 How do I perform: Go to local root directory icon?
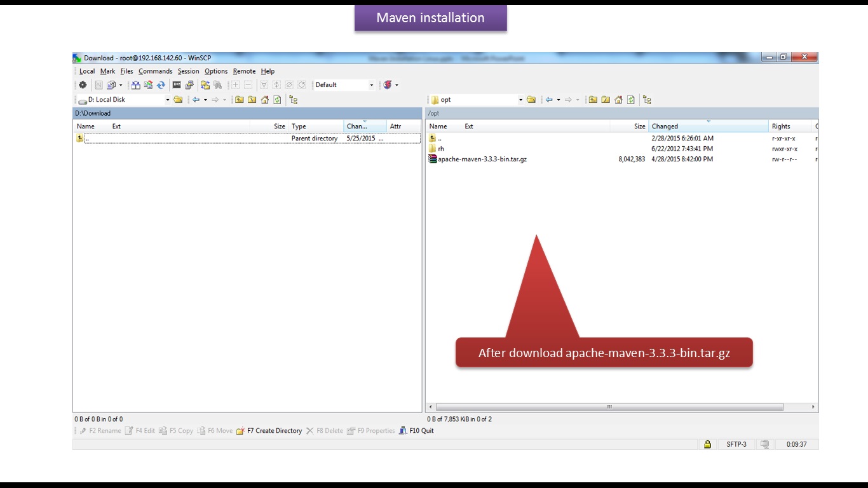[252, 100]
